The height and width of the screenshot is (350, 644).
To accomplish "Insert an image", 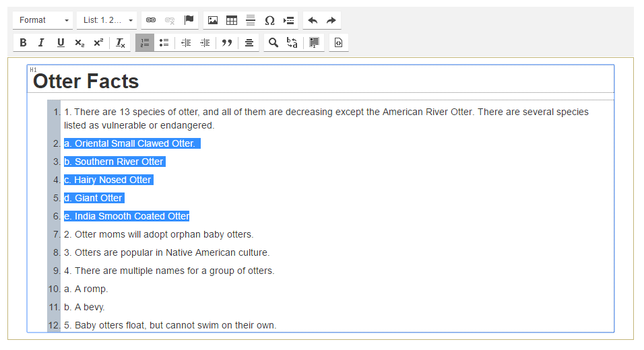I will [x=213, y=20].
